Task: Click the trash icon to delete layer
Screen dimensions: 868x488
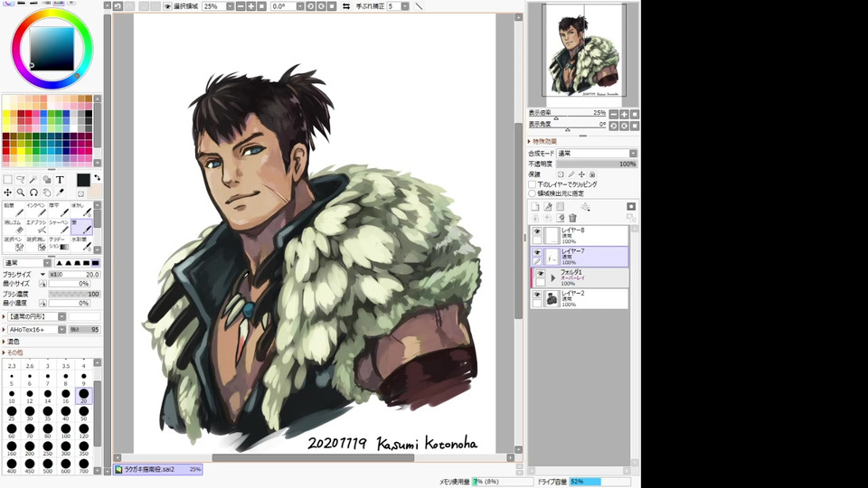Action: pyautogui.click(x=572, y=218)
